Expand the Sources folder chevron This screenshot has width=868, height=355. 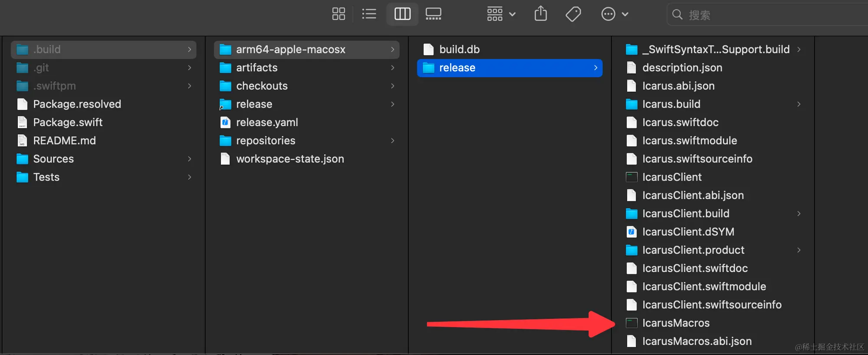pos(190,159)
